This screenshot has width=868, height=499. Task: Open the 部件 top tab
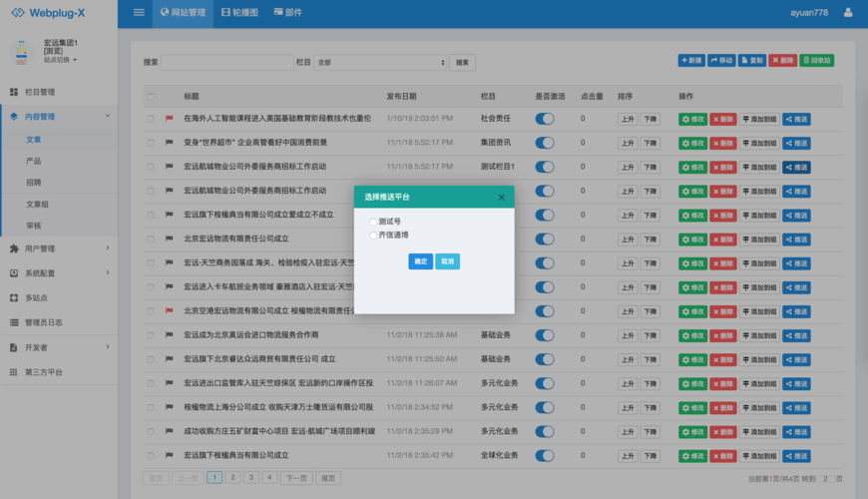[x=288, y=12]
